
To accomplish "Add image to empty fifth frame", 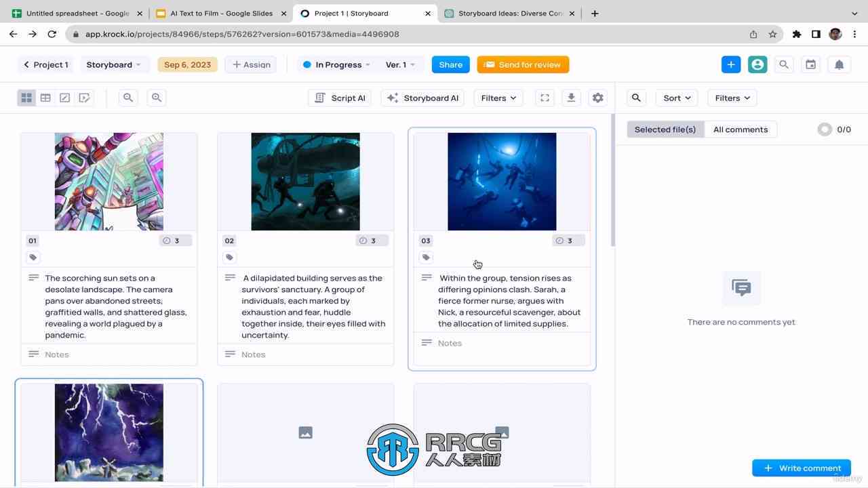I will [x=306, y=432].
